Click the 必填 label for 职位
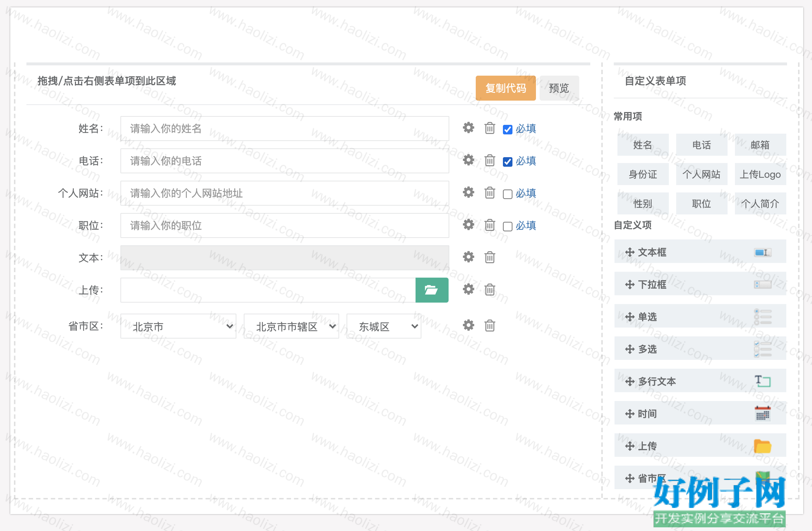The width and height of the screenshot is (812, 531). tap(526, 225)
